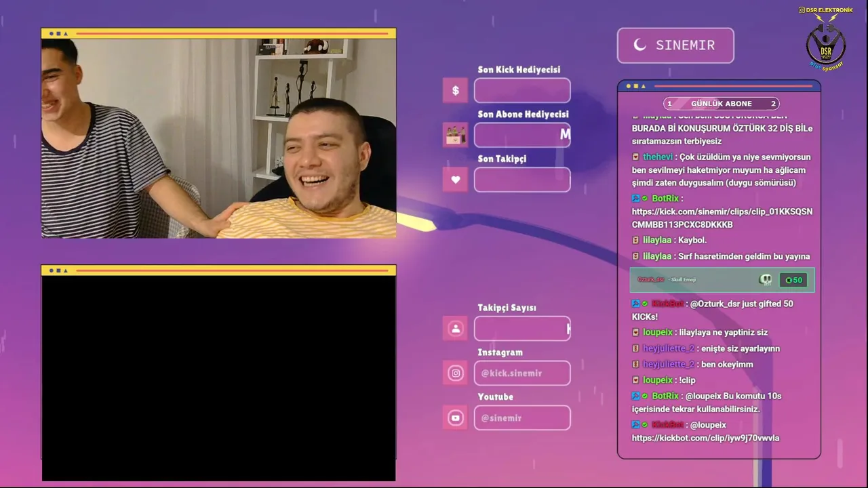Click the person follower count icon
This screenshot has width=868, height=488.
point(455,329)
